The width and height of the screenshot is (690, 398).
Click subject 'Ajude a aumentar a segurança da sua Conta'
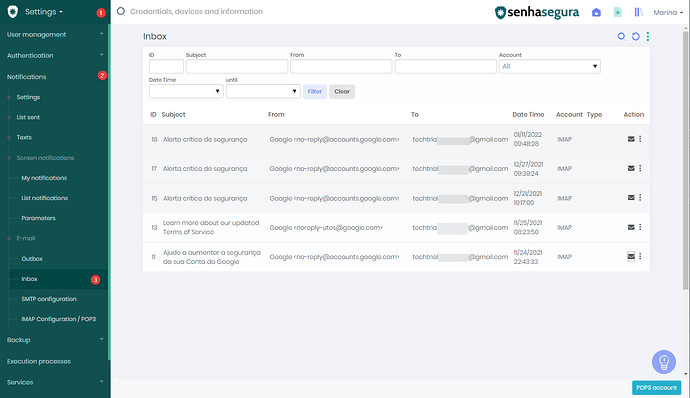[212, 257]
